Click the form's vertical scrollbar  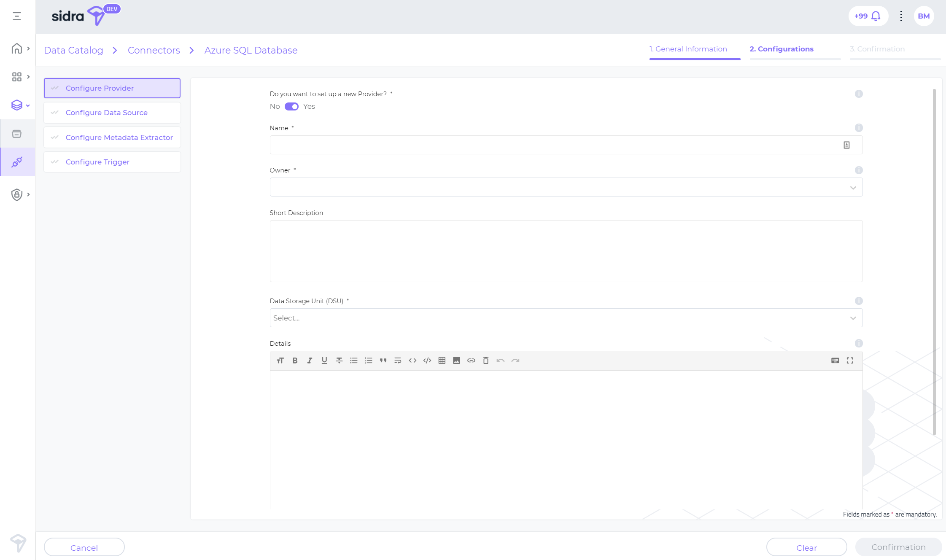934,261
